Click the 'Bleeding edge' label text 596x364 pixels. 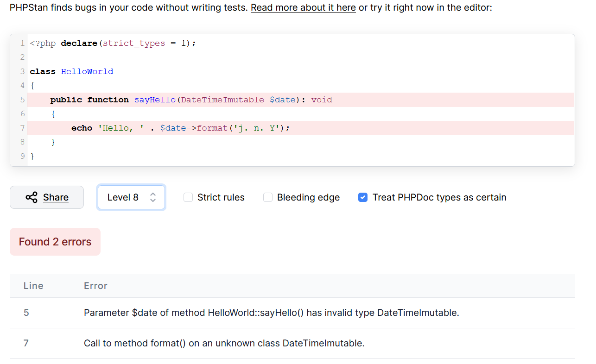coord(309,197)
